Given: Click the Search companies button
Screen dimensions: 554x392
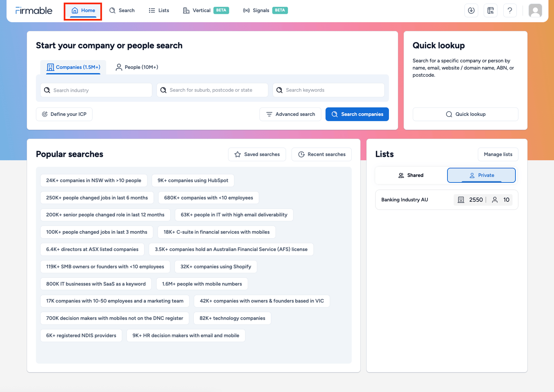Looking at the screenshot, I should [x=357, y=114].
